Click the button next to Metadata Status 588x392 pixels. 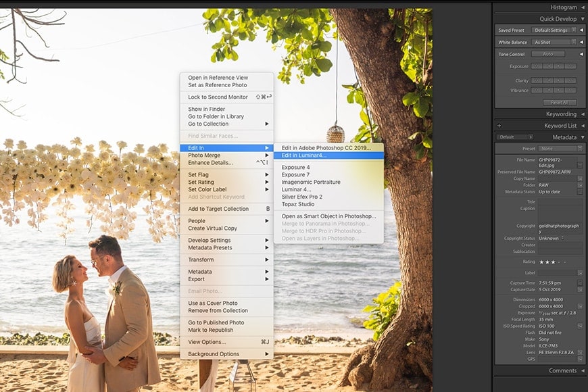coord(580,192)
